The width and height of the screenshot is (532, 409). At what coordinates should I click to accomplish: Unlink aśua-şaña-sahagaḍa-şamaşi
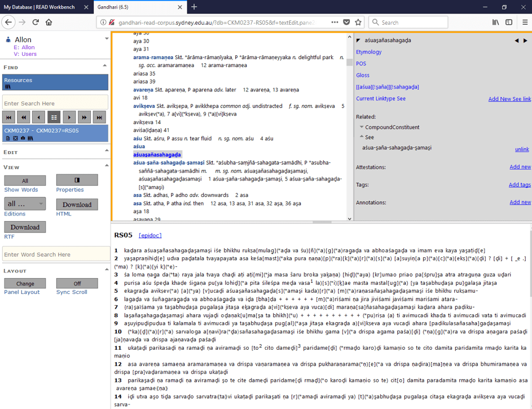point(522,149)
